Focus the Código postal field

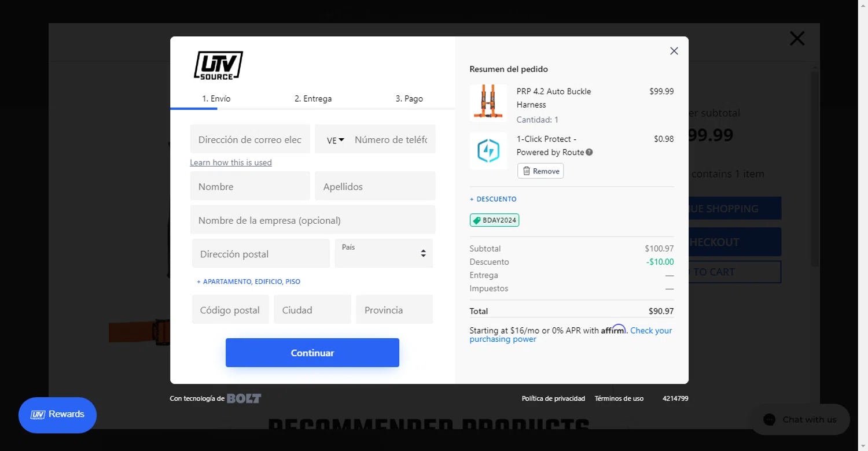[x=230, y=309]
